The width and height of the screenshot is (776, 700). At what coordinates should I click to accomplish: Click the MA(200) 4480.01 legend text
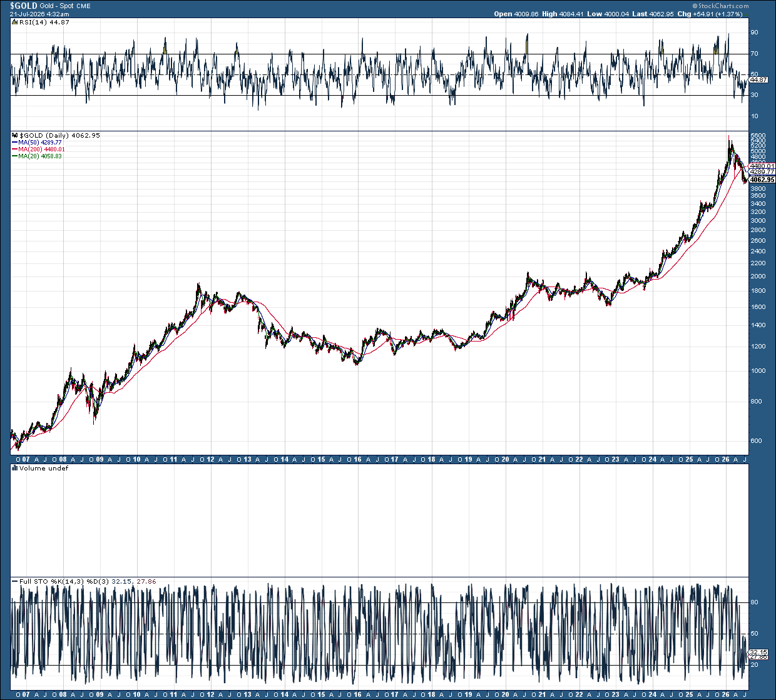pyautogui.click(x=41, y=150)
